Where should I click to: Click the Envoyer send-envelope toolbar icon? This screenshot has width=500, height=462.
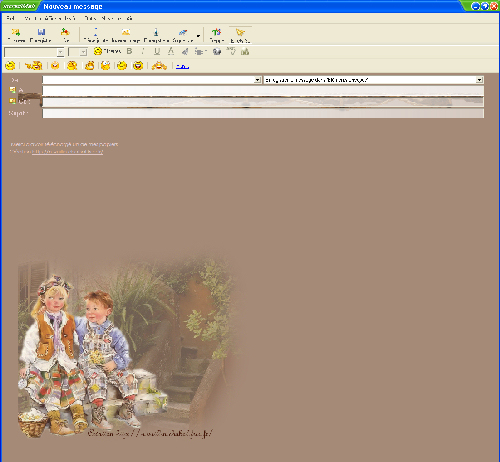pyautogui.click(x=16, y=32)
